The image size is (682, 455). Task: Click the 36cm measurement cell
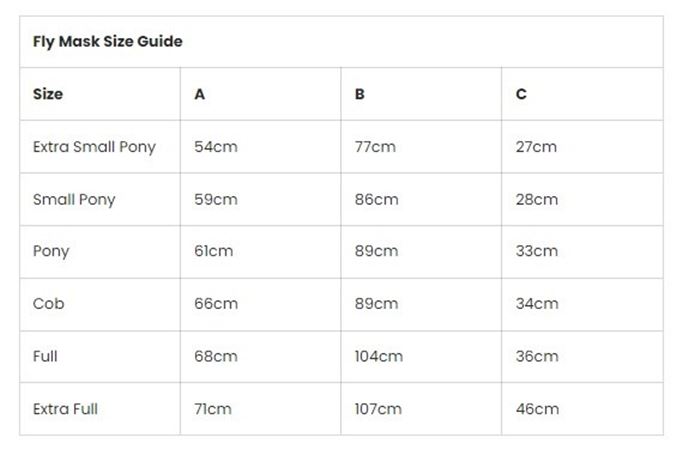[537, 356]
